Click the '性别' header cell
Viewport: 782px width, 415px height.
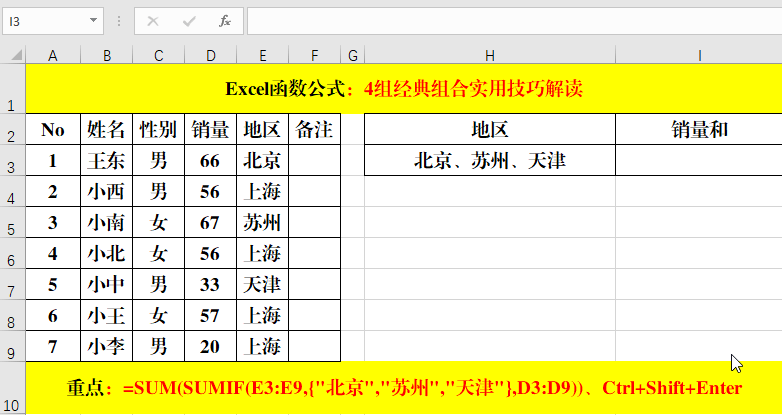tap(159, 129)
